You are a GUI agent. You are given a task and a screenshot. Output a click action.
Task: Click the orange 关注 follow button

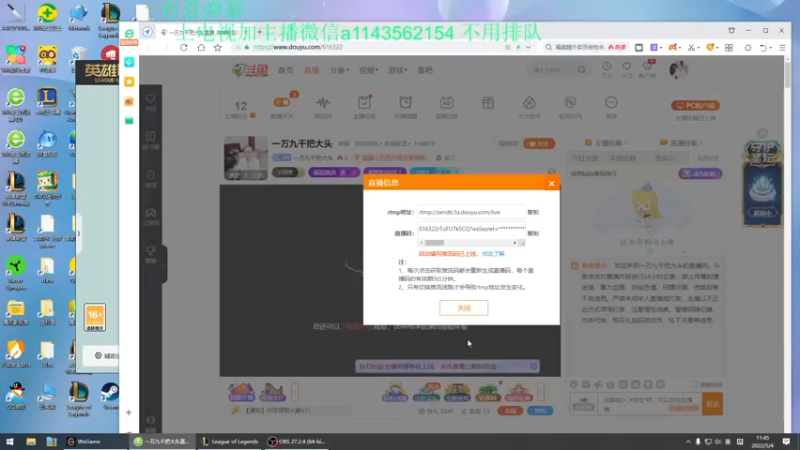tap(539, 144)
